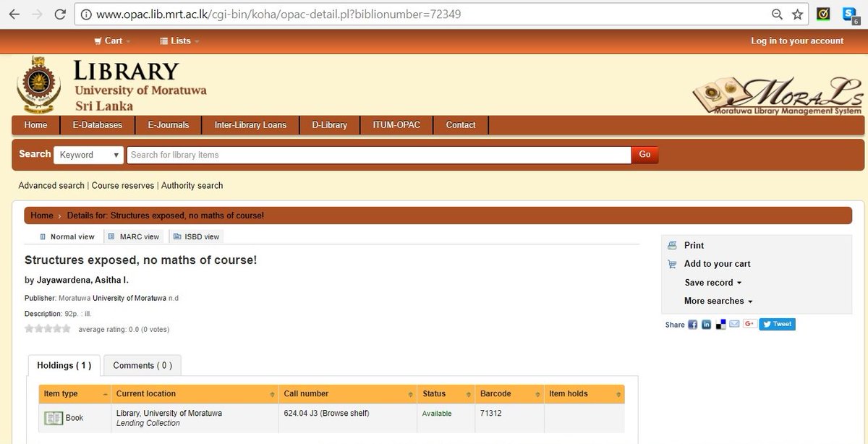
Task: Switch to the Normal view tab
Action: (67, 236)
